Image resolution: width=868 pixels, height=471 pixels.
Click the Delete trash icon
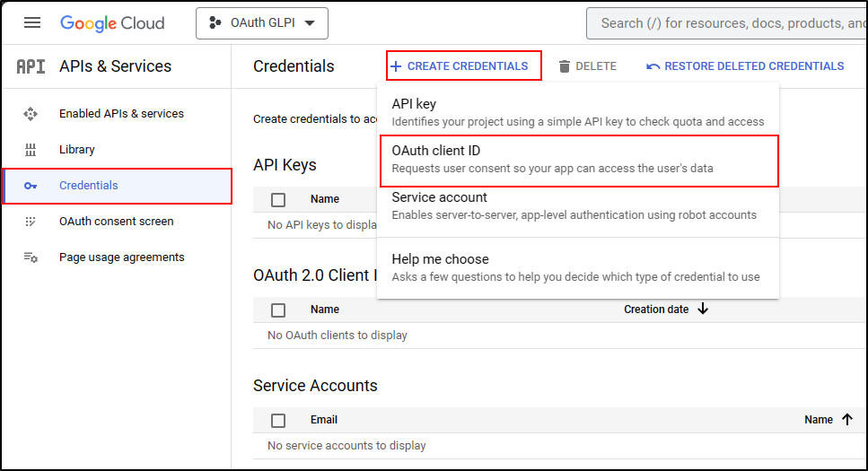565,66
